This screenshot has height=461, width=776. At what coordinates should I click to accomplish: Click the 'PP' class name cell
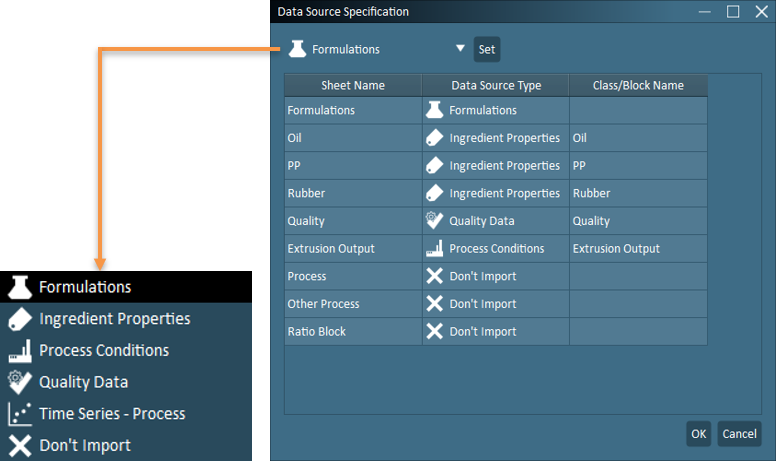click(x=638, y=166)
